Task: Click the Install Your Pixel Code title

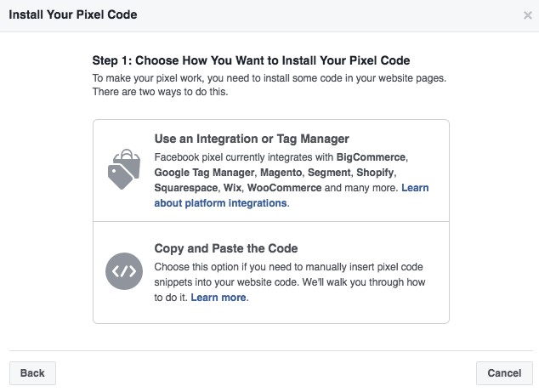Action: [x=72, y=15]
